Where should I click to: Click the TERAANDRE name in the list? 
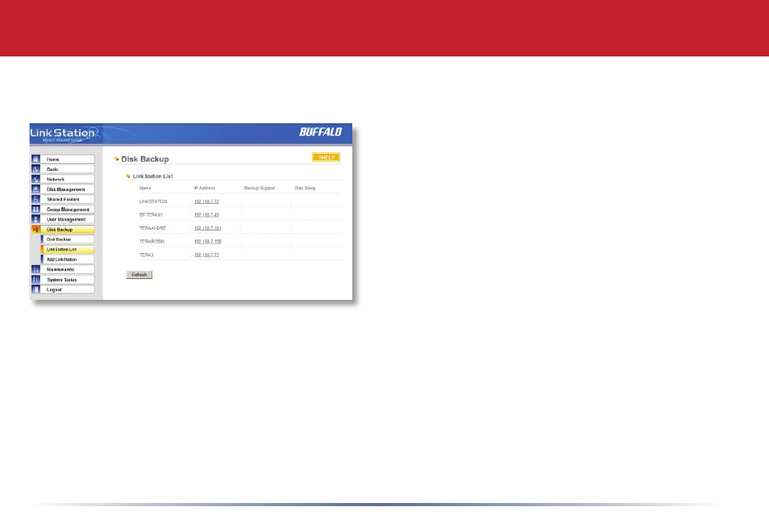pos(152,228)
